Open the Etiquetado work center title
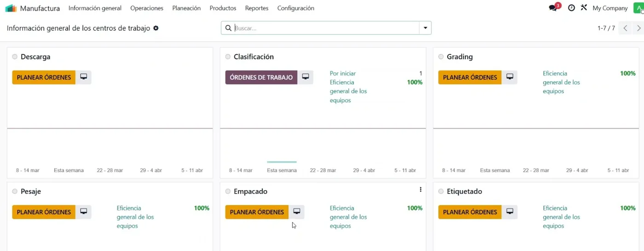The width and height of the screenshot is (644, 251). coord(464,191)
